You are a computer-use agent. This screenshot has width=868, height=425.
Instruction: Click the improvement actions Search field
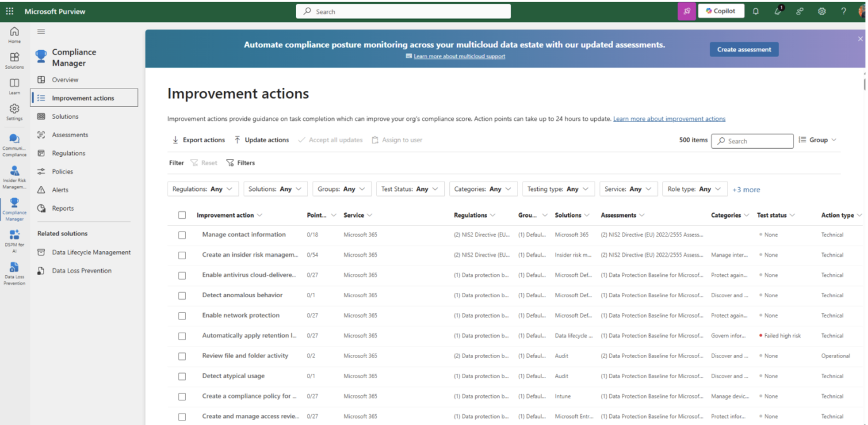point(752,141)
